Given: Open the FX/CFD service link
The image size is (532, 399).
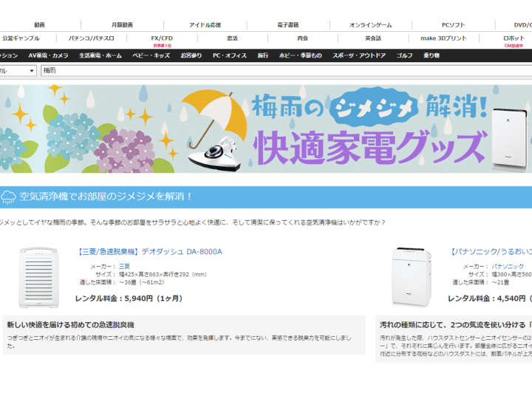Looking at the screenshot, I should click(x=162, y=38).
